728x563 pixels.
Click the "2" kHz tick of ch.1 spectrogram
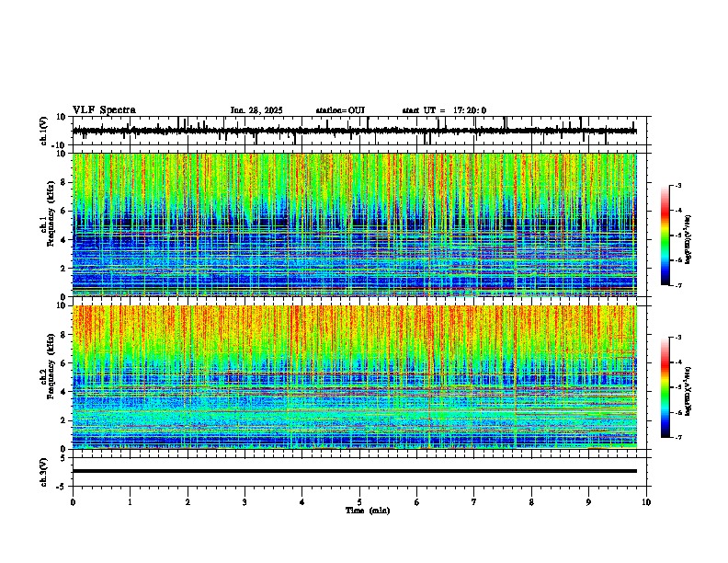[x=64, y=268]
